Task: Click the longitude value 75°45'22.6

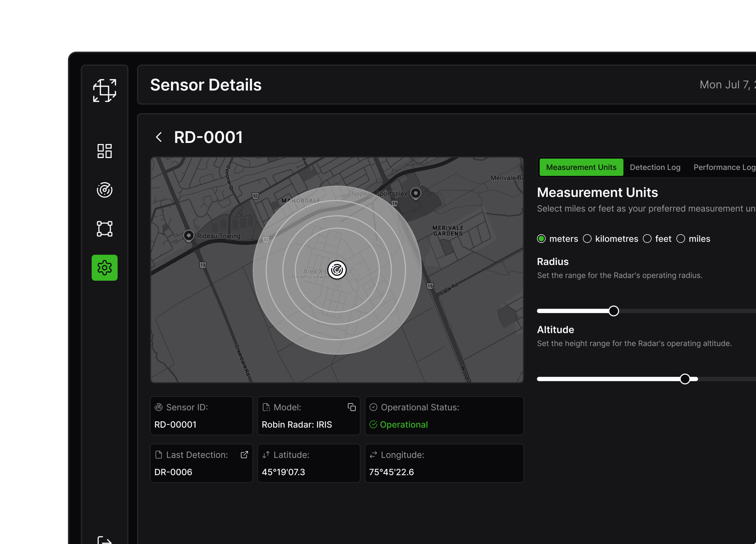Action: coord(391,472)
